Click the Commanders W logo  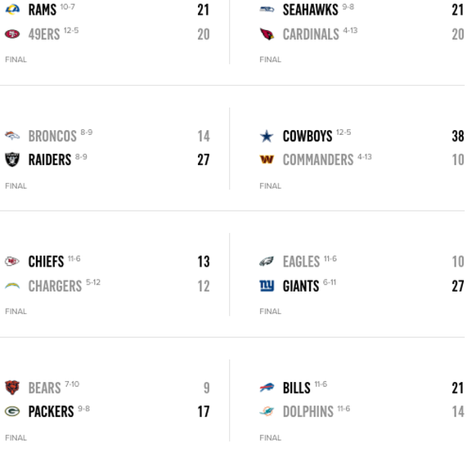point(267,159)
